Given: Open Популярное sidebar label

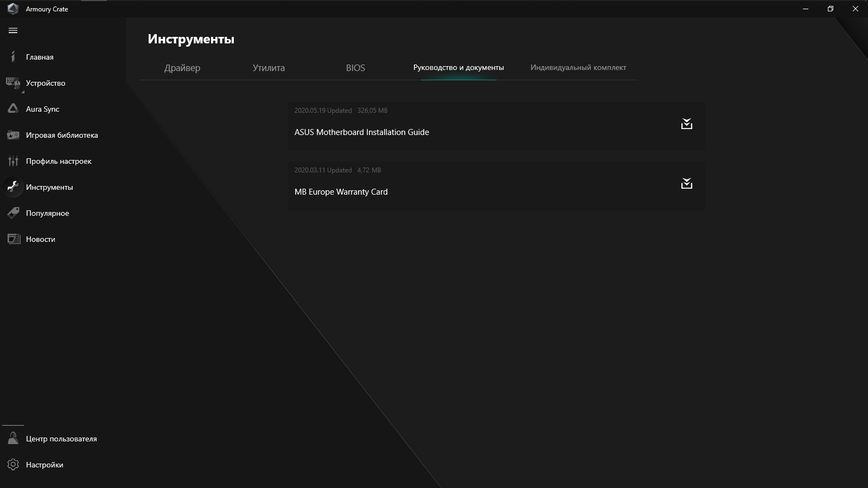Looking at the screenshot, I should tap(47, 213).
